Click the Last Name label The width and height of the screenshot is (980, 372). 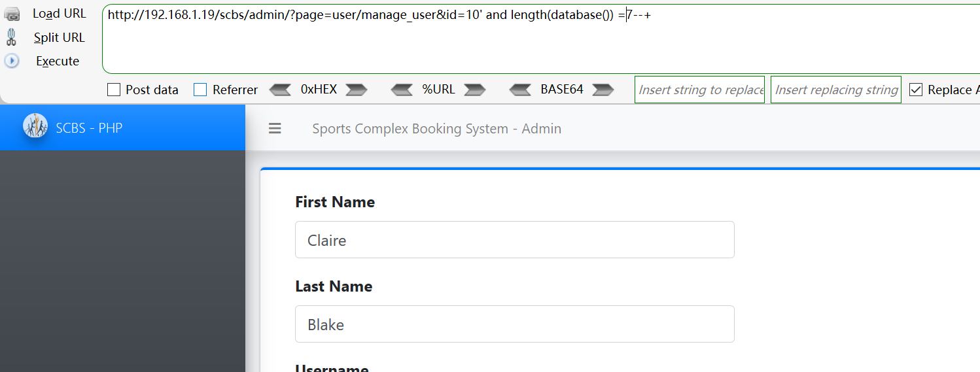pos(334,286)
